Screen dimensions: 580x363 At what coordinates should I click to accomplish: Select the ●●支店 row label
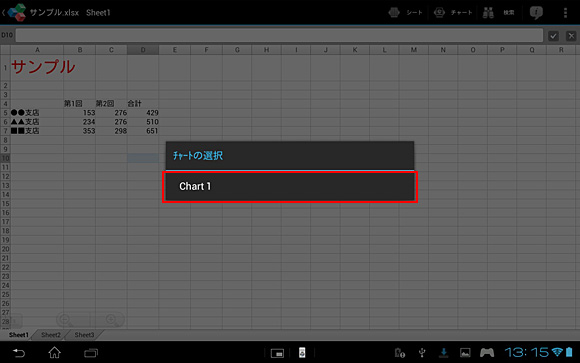[x=37, y=112]
